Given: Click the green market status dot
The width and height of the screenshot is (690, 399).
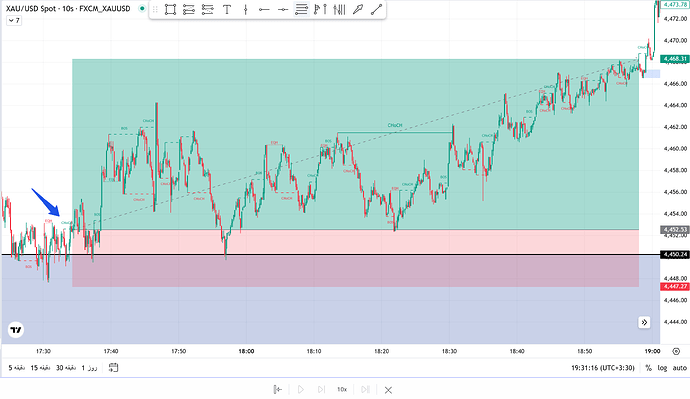Looking at the screenshot, I should [x=142, y=8].
